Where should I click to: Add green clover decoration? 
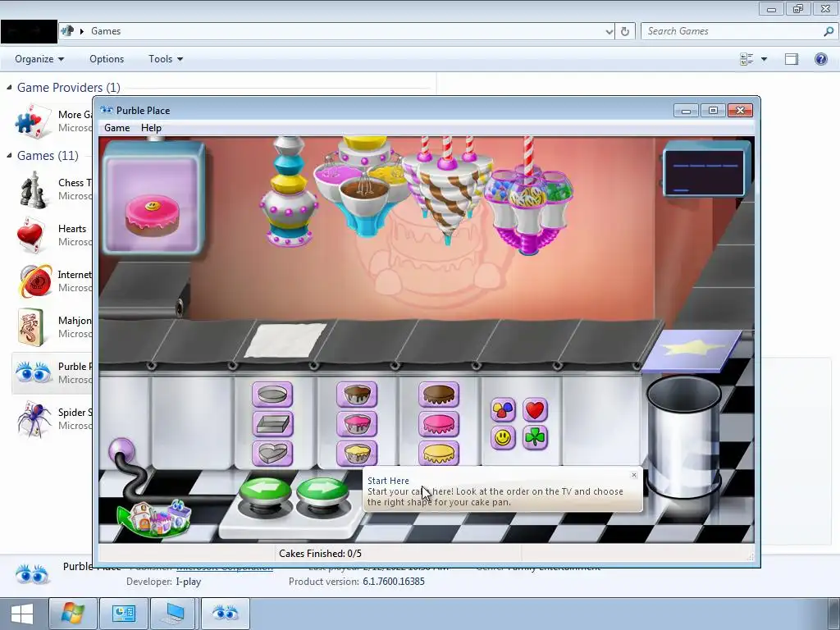[x=535, y=438]
